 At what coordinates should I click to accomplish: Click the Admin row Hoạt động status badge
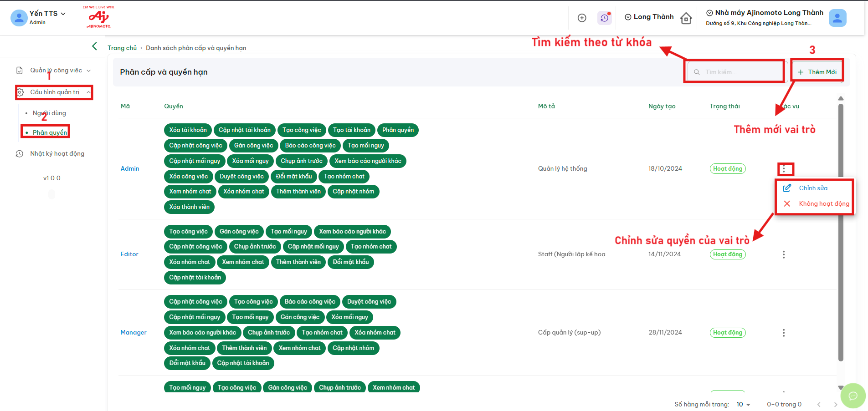[x=728, y=168]
